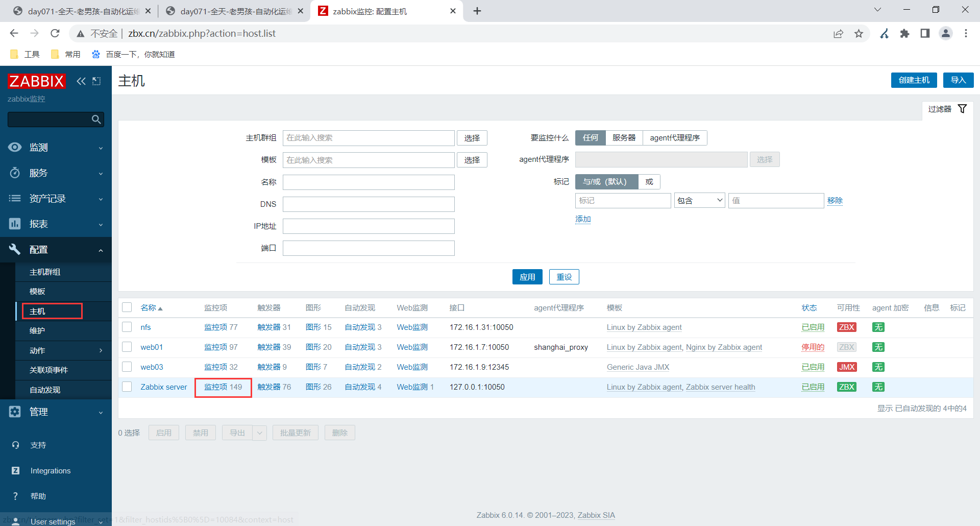Click the ZBX availability badge for nfs
The height and width of the screenshot is (526, 980).
point(847,327)
